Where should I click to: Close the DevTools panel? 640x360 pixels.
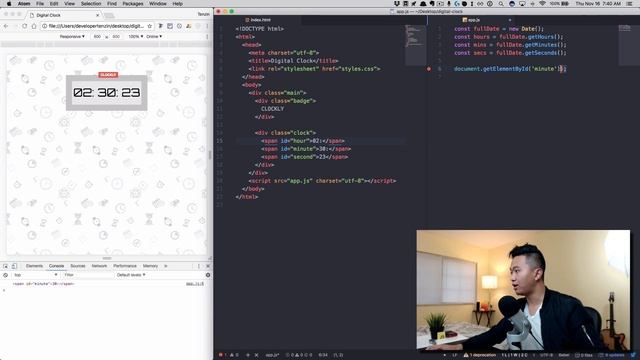pyautogui.click(x=208, y=266)
